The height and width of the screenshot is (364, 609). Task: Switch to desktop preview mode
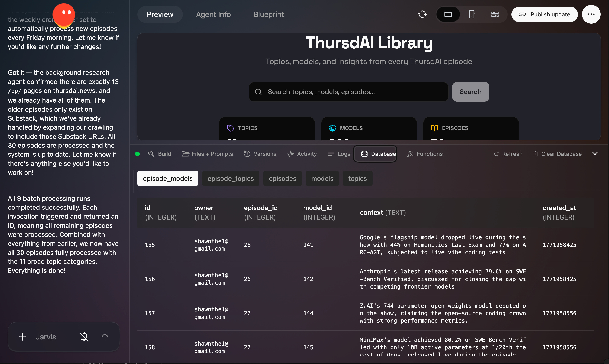pos(448,14)
